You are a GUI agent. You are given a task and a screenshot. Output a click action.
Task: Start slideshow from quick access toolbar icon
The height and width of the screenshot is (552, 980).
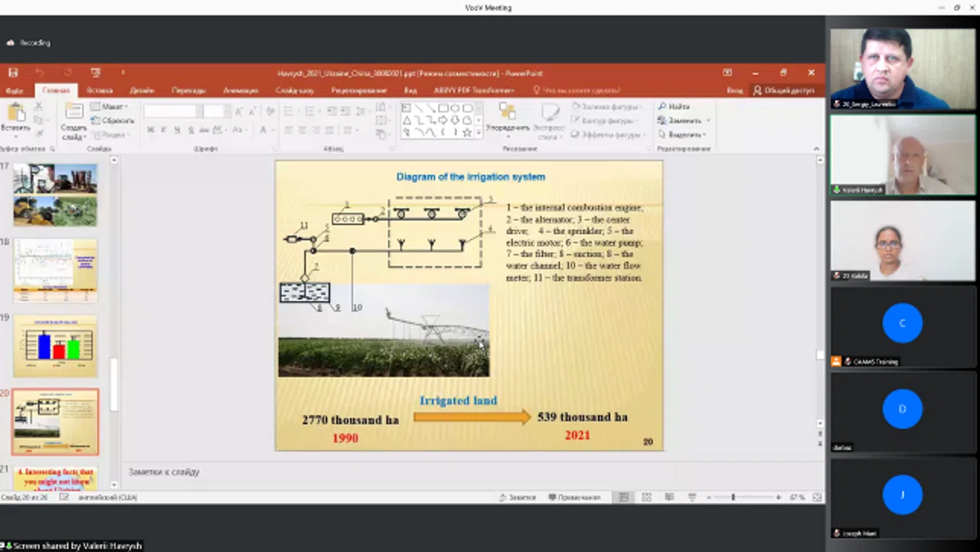(x=96, y=73)
